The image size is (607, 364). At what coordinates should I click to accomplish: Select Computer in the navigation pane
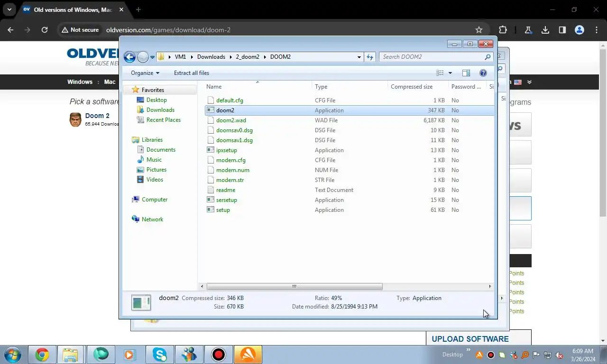[154, 200]
